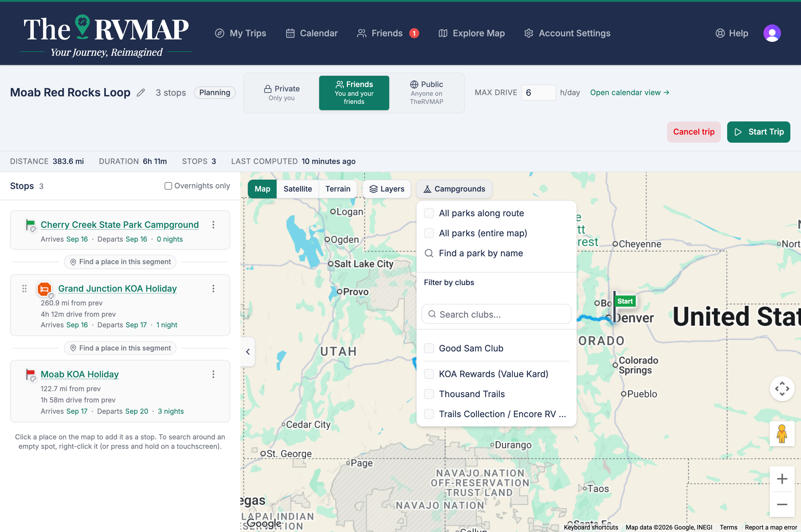Image resolution: width=801 pixels, height=532 pixels.
Task: Enable Trails Collection / Encore RV filter
Action: pyautogui.click(x=429, y=414)
